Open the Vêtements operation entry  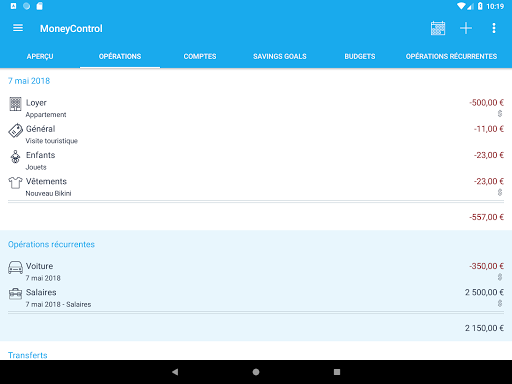256,187
